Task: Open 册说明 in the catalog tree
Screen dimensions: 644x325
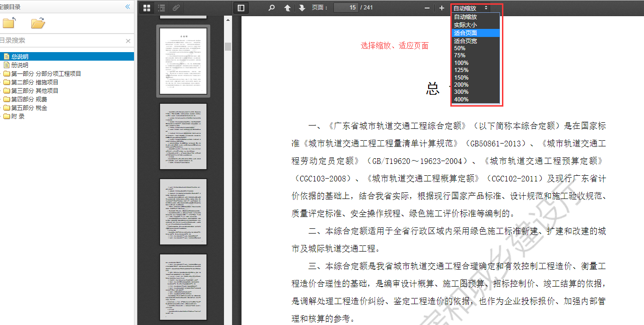Action: click(x=20, y=65)
